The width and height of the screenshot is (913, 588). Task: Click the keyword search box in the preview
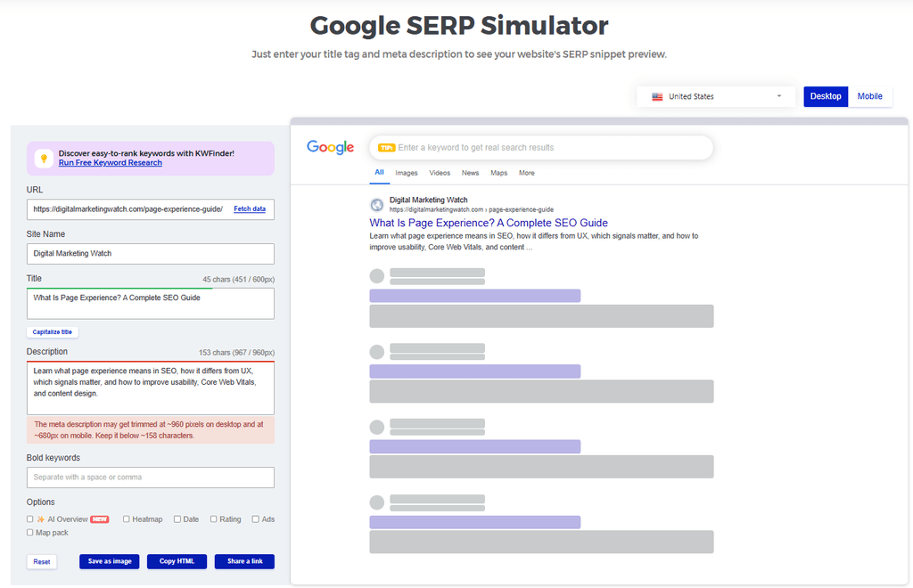point(541,148)
